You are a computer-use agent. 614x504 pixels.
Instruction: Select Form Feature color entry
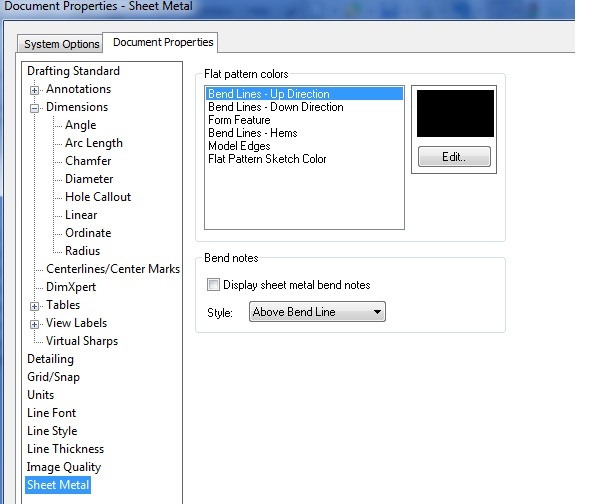(304, 120)
